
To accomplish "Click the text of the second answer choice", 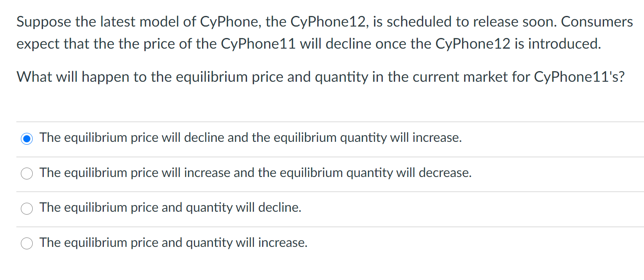I will 255,173.
